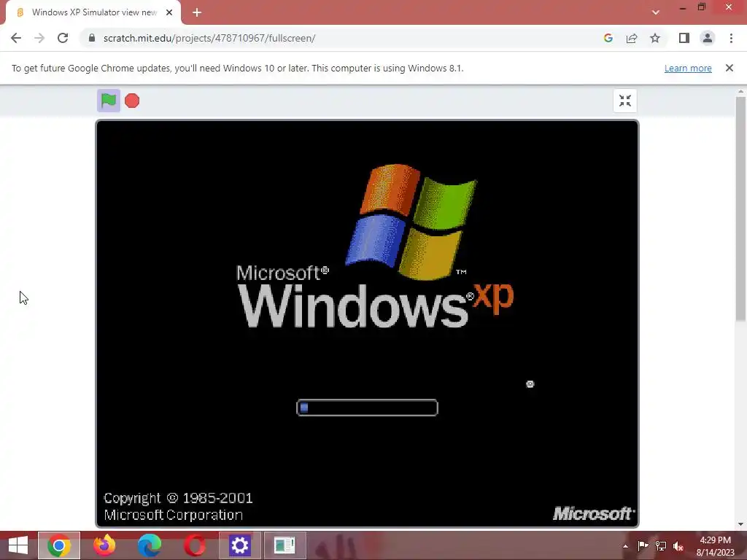Image resolution: width=747 pixels, height=560 pixels.
Task: Click the green flag to start project
Action: coord(109,101)
